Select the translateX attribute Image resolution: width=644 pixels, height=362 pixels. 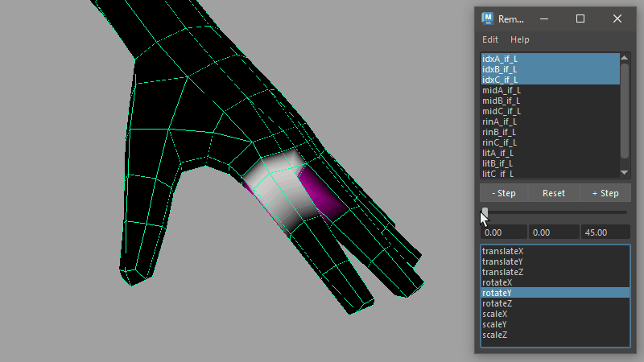coord(503,251)
